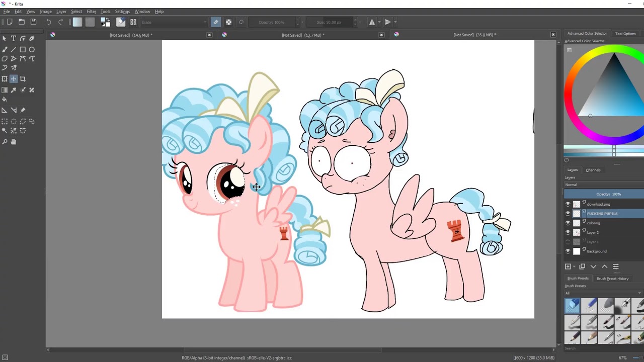Viewport: 644px width, 362px height.
Task: Activate the Horizontal Mirror tool
Action: tap(372, 22)
